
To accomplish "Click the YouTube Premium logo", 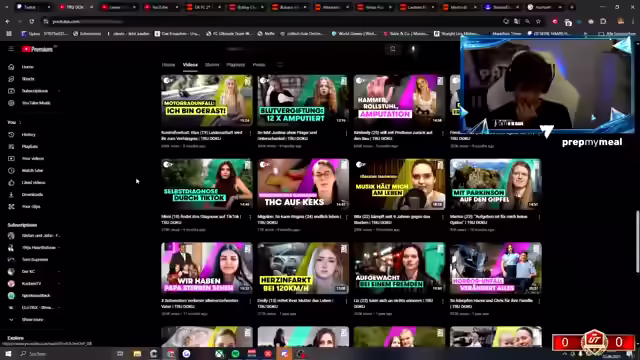I will [x=37, y=49].
